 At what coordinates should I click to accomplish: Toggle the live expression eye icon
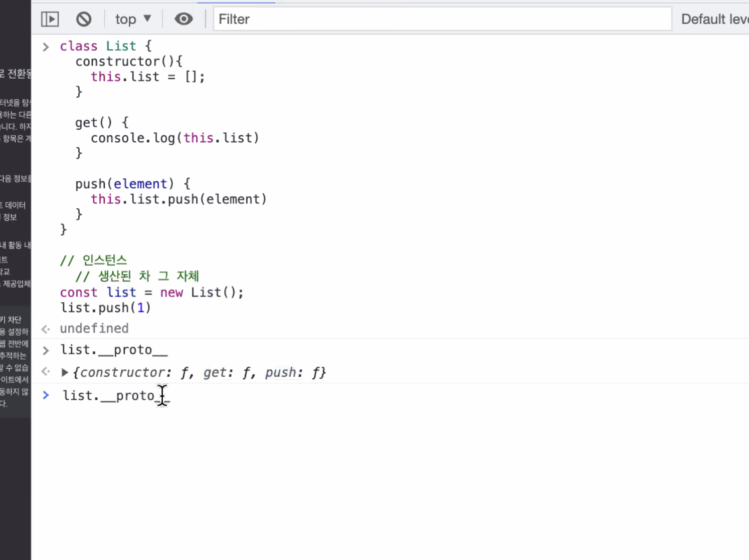coord(183,19)
